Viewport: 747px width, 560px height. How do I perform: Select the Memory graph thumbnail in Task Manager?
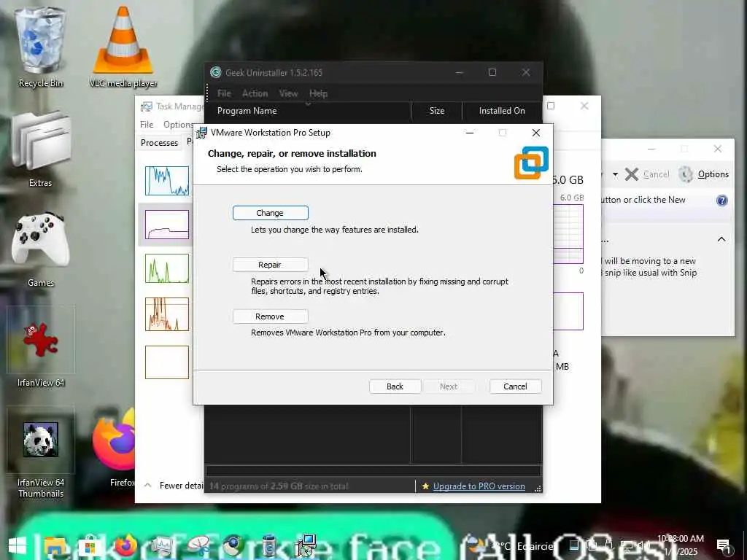pos(167,225)
